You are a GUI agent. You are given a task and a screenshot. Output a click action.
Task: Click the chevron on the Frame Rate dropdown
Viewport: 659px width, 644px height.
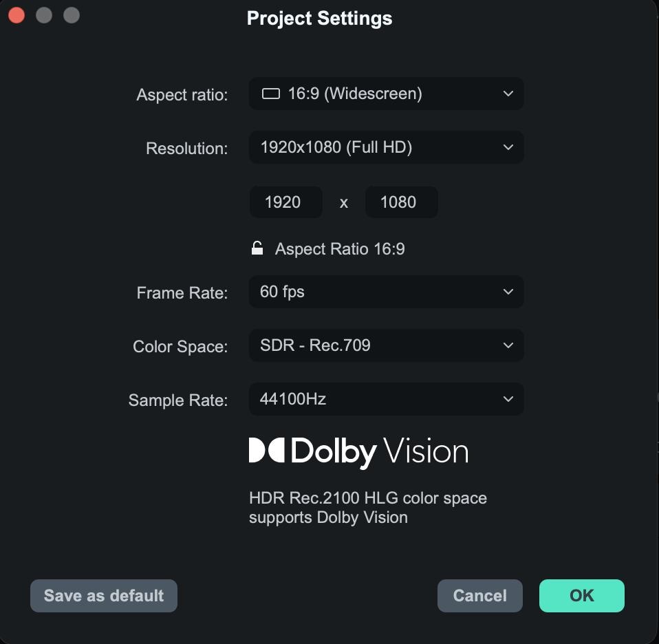pos(507,292)
